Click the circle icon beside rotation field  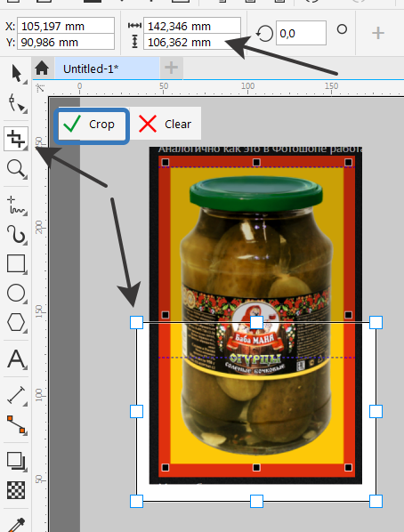click(342, 29)
